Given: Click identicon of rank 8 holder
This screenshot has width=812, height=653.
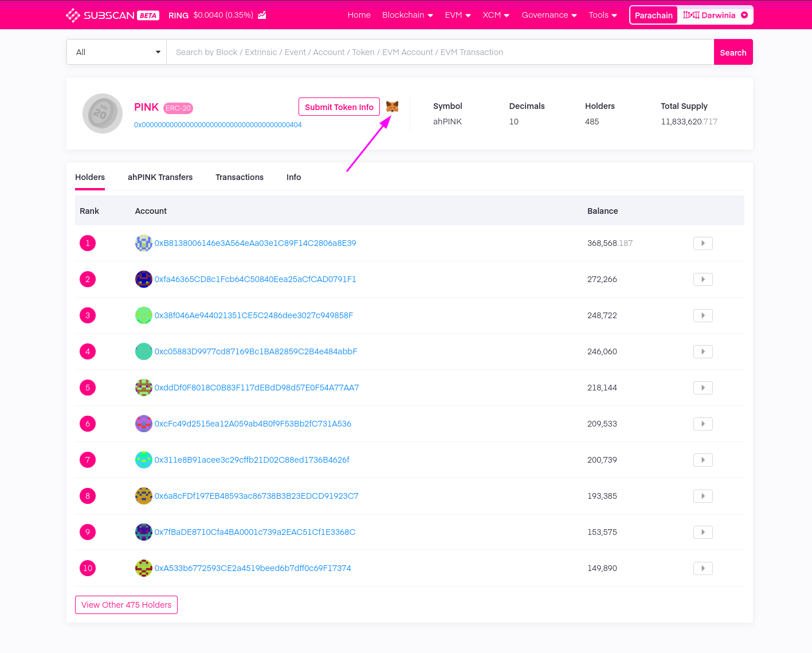Looking at the screenshot, I should (x=143, y=496).
